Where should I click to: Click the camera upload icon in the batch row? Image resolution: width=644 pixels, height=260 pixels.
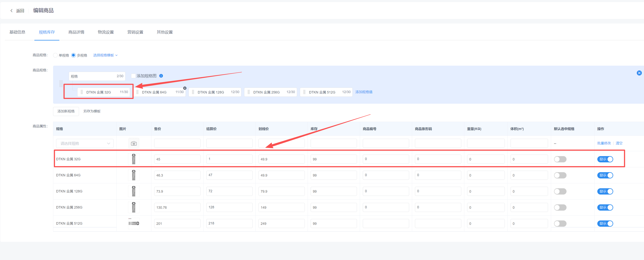[x=134, y=143]
